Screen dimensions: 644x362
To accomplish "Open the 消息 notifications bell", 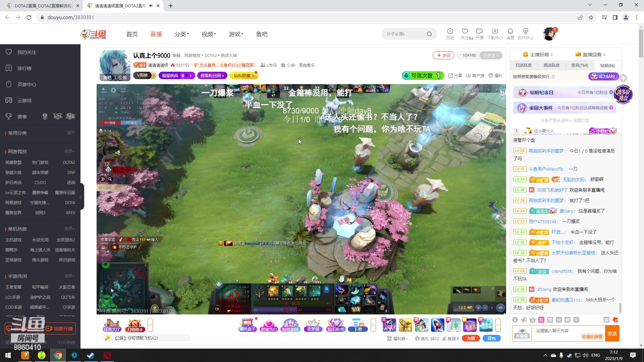I will (x=510, y=34).
